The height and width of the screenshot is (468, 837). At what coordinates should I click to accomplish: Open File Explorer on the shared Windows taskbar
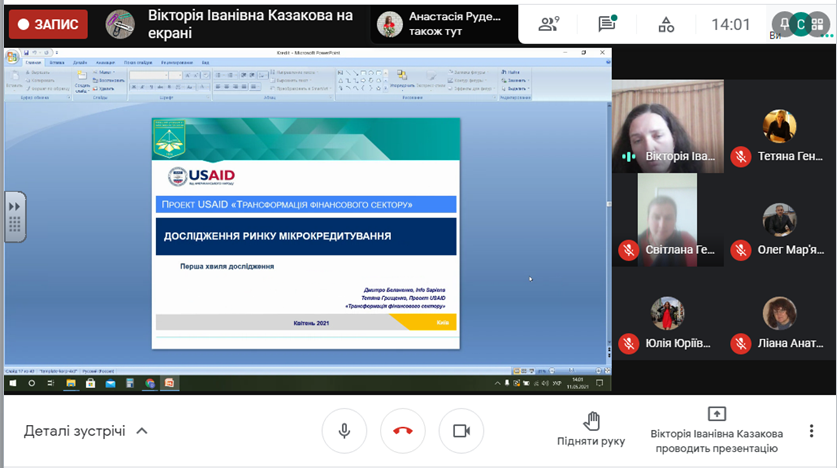(x=70, y=383)
